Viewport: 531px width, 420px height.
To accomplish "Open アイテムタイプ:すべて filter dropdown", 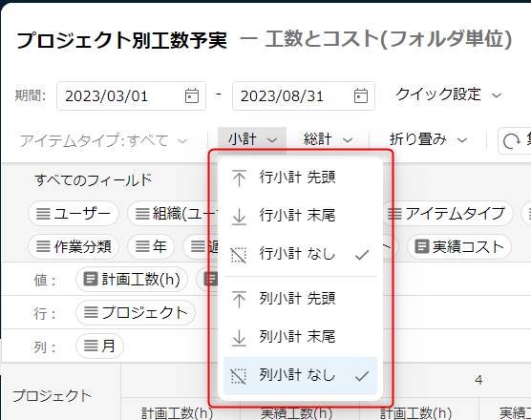I will pyautogui.click(x=103, y=140).
